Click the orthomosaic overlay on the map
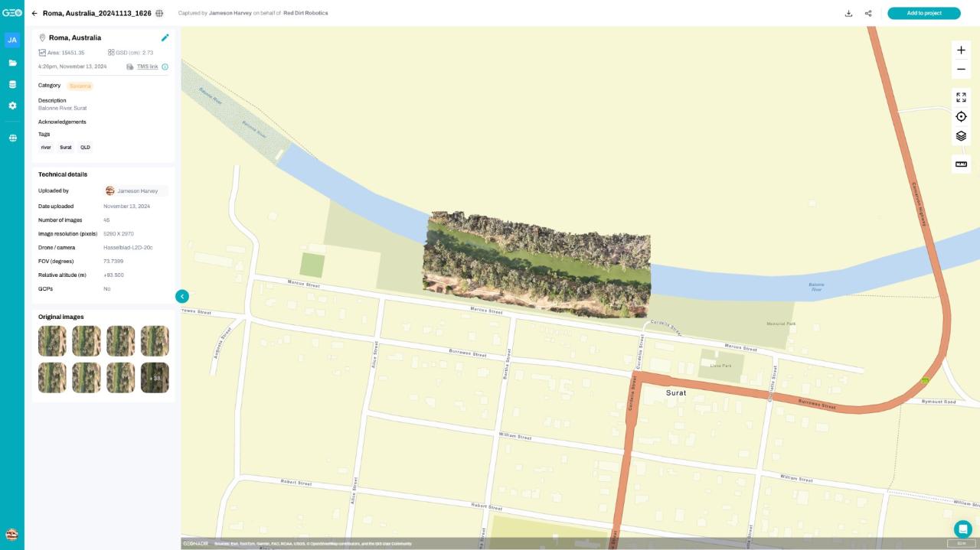The width and height of the screenshot is (980, 550). coord(536,264)
